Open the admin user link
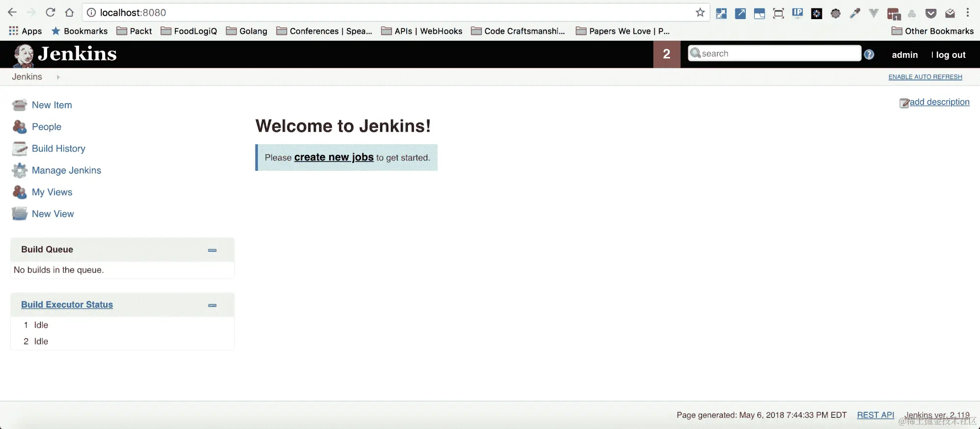Screen dimensions: 980x429 click(905, 55)
